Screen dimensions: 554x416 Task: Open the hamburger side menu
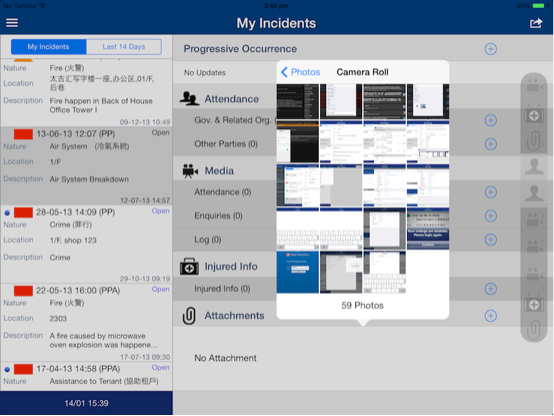point(12,23)
